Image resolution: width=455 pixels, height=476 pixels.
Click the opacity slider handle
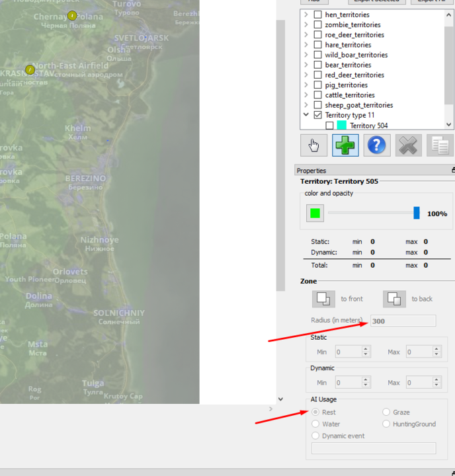417,213
